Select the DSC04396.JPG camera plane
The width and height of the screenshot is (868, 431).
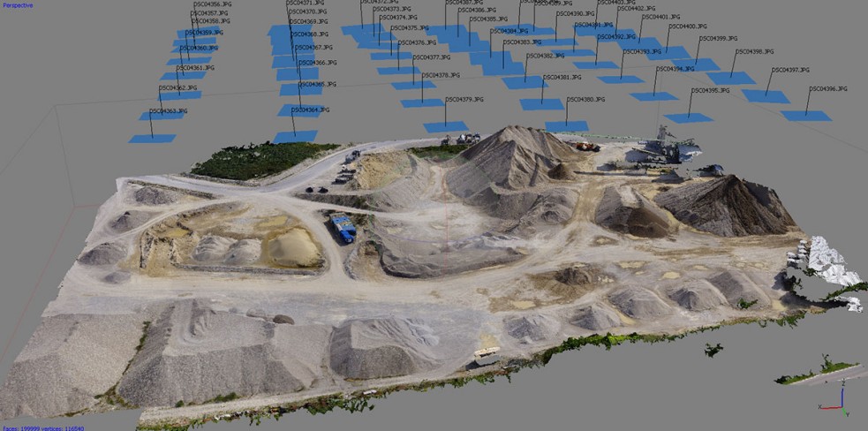click(x=805, y=116)
